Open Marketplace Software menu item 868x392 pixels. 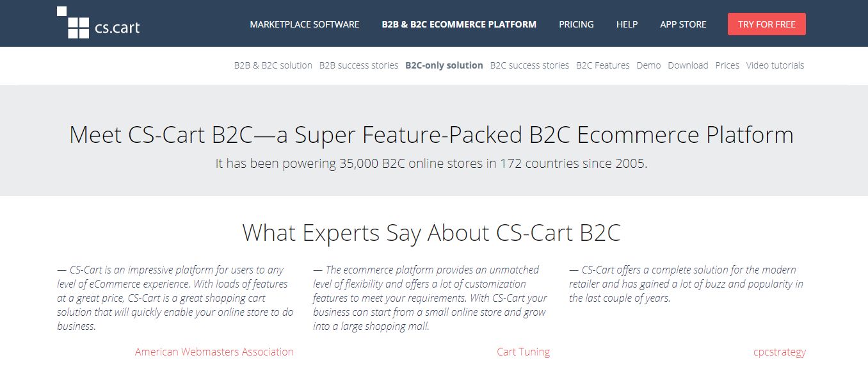(304, 24)
